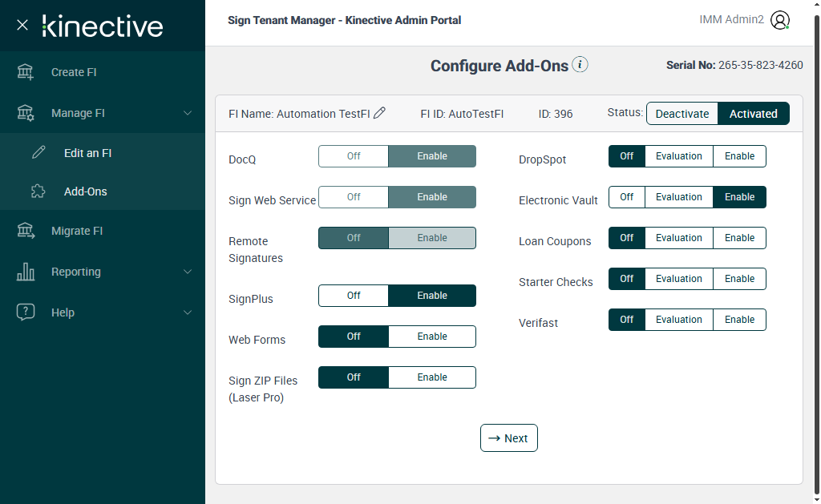Set DropSpot to Off

tap(627, 156)
